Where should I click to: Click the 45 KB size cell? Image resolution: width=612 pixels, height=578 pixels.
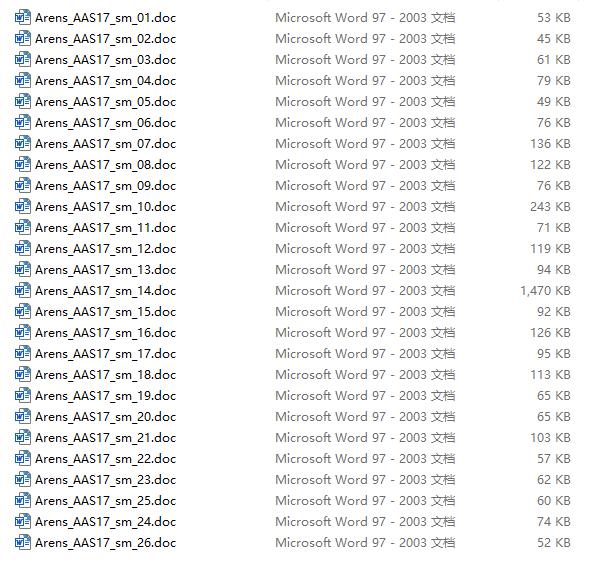[x=554, y=39]
